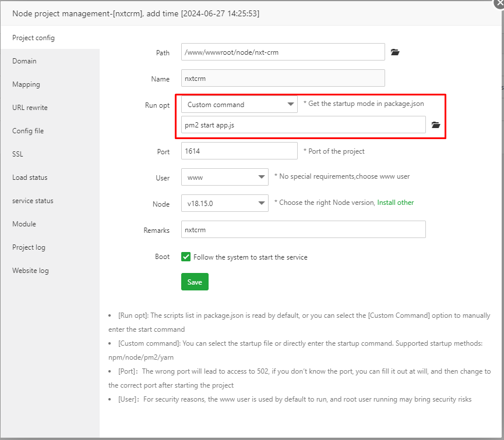
Task: Open the Project log tab
Action: click(x=29, y=247)
